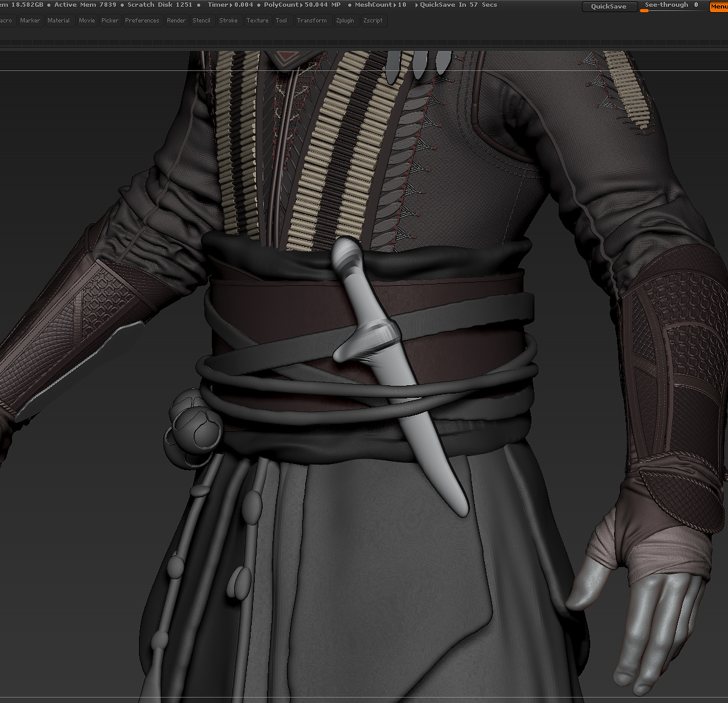Open the Marker menu
Image resolution: width=728 pixels, height=703 pixels.
point(30,21)
